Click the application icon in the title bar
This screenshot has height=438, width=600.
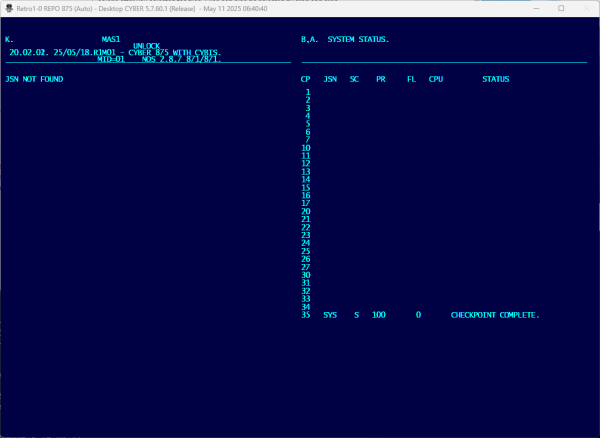point(8,7)
